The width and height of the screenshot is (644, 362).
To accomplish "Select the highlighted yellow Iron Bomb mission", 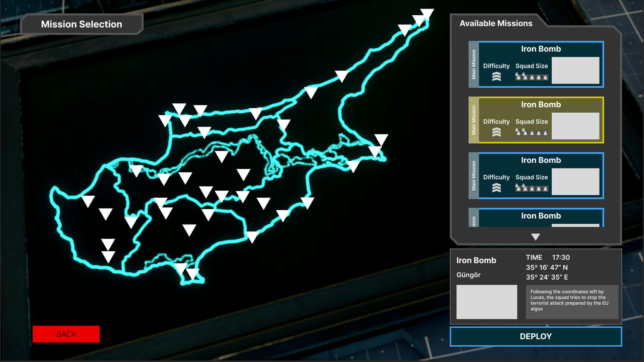I will click(x=536, y=120).
